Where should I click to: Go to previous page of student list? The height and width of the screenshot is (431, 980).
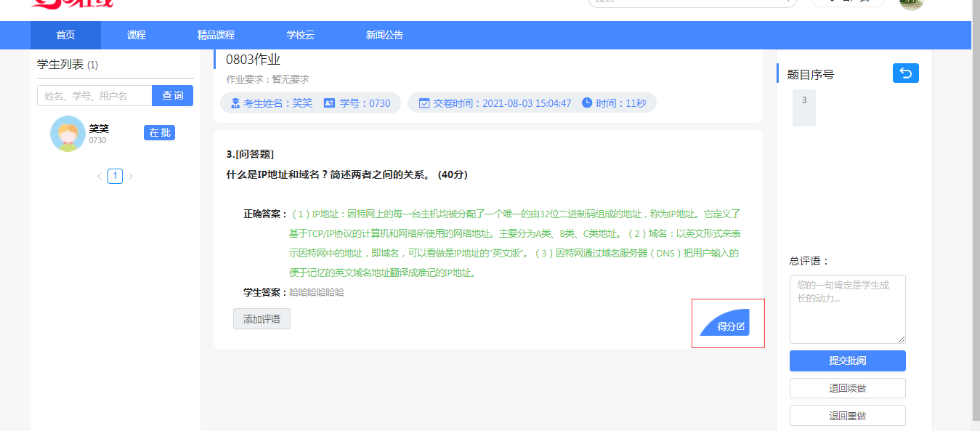[x=100, y=176]
